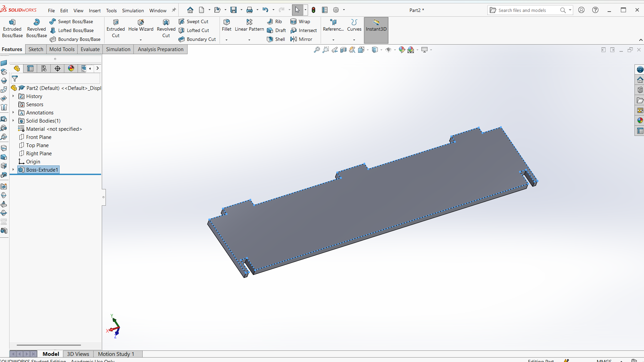Expand the Boss-Extrude1 feature
Screen dimensions: 644x362
pos(13,170)
